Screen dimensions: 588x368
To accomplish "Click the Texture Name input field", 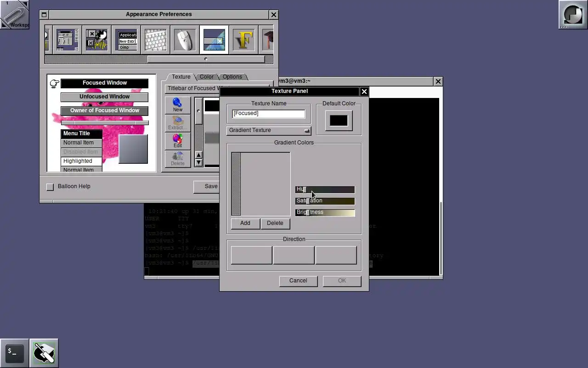I will [269, 114].
